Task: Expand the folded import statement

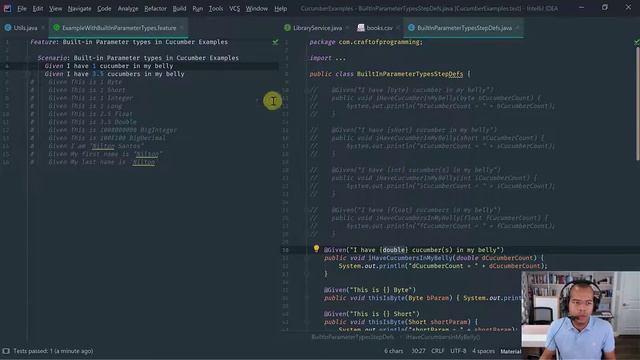Action: (340, 58)
